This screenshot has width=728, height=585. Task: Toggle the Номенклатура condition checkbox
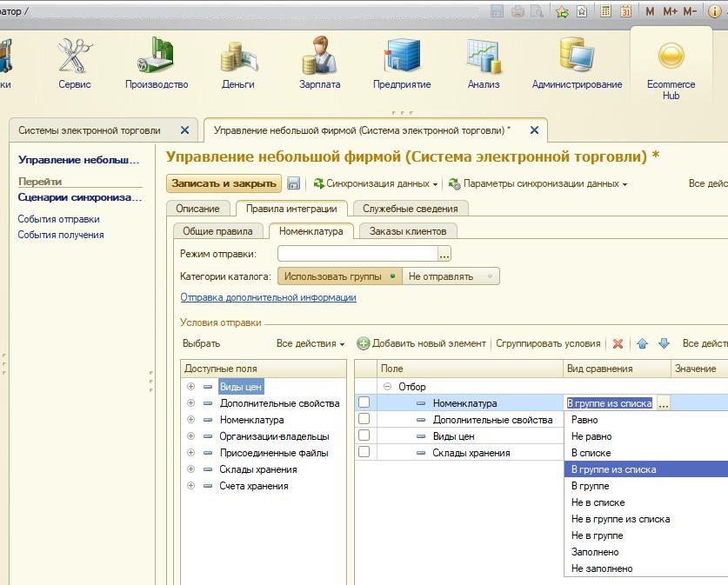click(364, 402)
